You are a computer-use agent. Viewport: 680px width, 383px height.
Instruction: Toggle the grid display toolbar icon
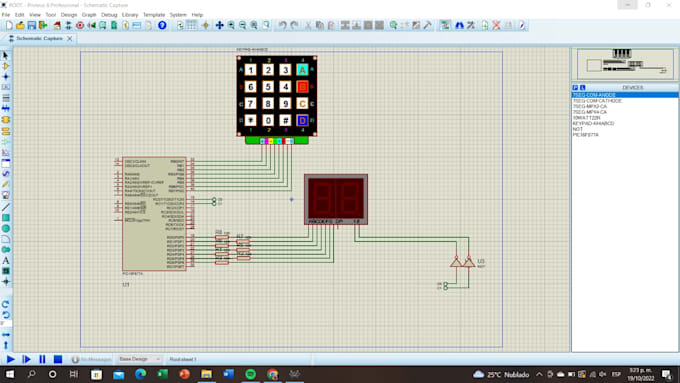191,25
